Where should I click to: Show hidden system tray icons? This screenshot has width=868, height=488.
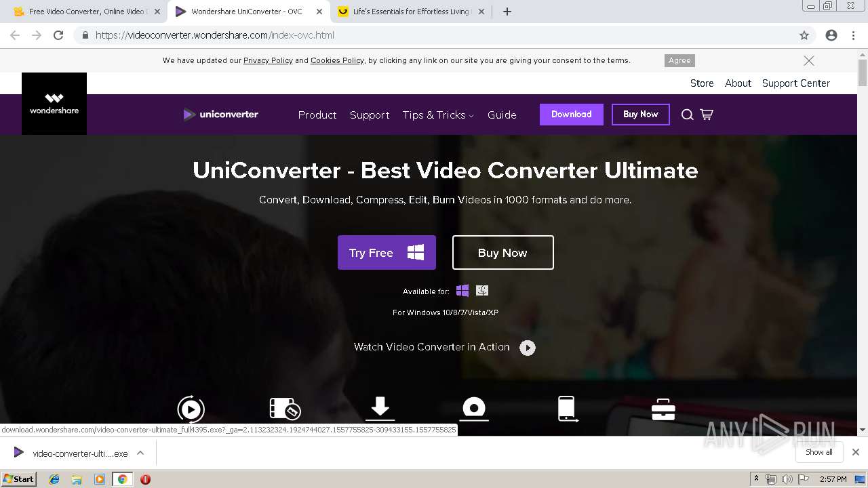(756, 479)
